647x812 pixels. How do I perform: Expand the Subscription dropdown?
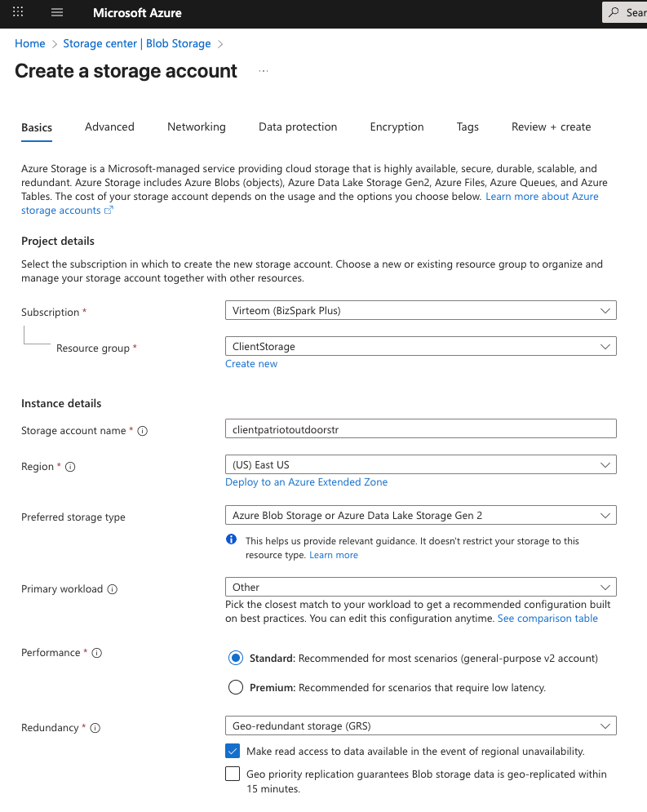420,310
